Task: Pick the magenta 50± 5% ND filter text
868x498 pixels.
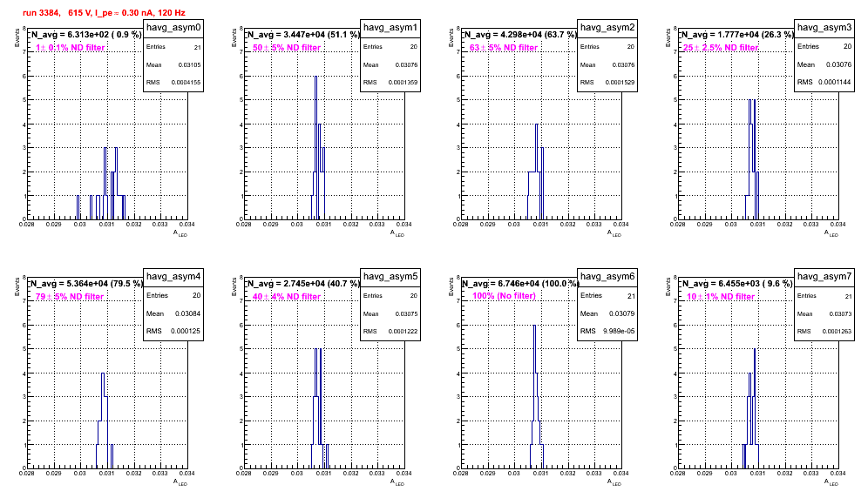Action: (287, 48)
